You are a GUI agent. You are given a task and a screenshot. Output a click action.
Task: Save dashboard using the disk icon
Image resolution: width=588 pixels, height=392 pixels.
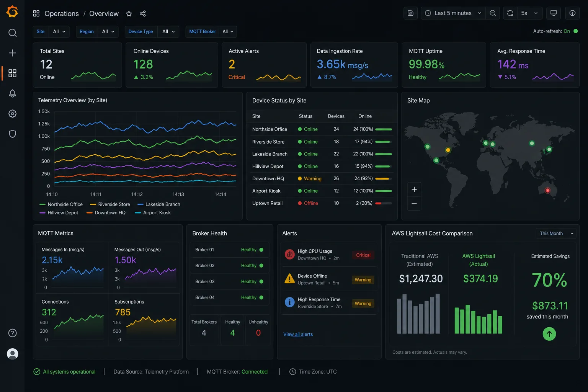(x=410, y=13)
